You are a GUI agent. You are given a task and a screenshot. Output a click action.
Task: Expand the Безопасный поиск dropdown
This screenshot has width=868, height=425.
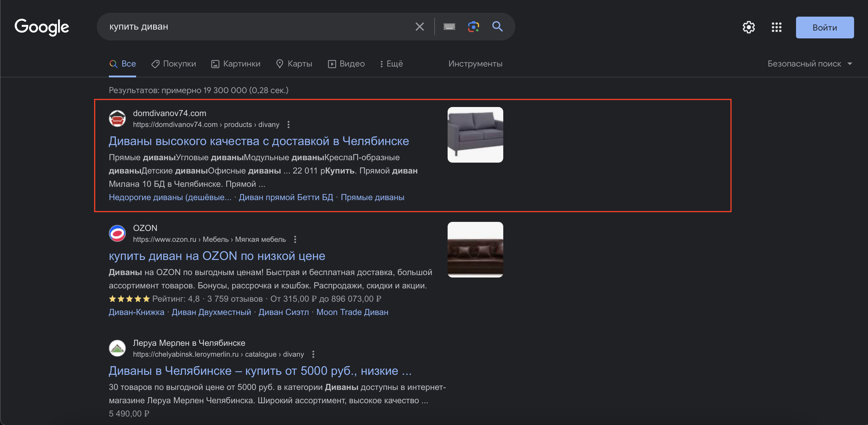pyautogui.click(x=810, y=64)
